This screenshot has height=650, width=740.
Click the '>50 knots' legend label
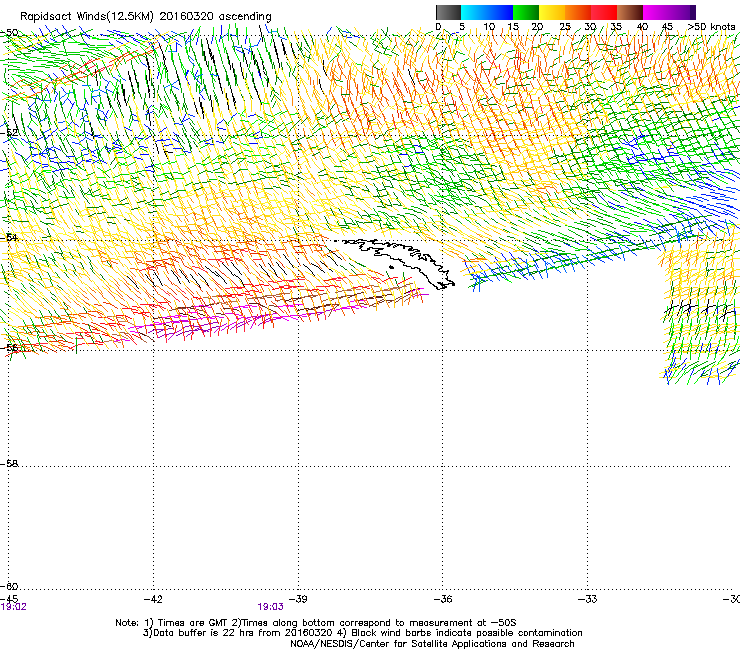[711, 26]
